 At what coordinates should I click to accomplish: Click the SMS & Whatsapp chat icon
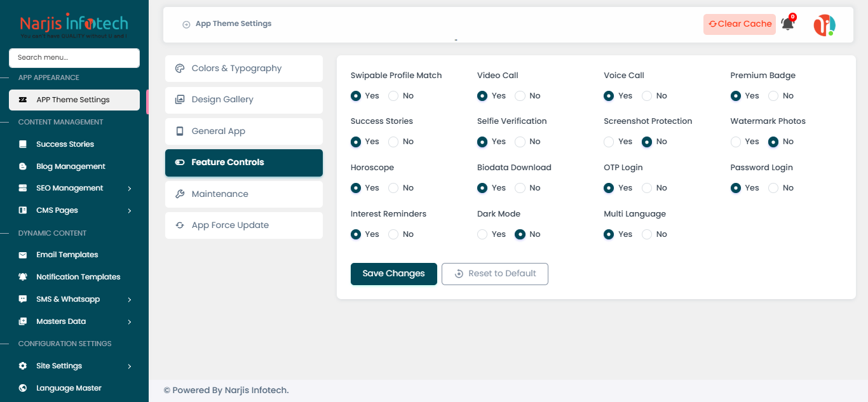(x=23, y=299)
